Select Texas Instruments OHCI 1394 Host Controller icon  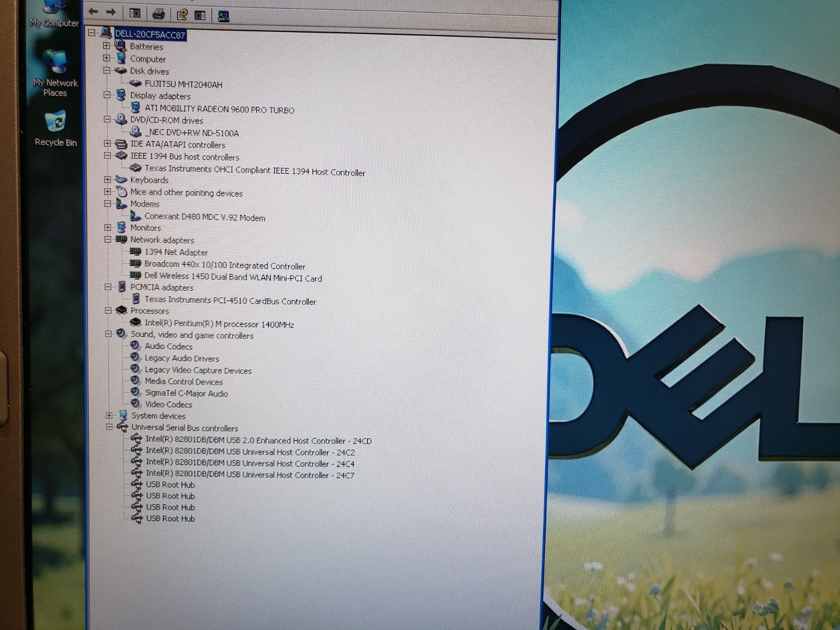click(x=135, y=167)
